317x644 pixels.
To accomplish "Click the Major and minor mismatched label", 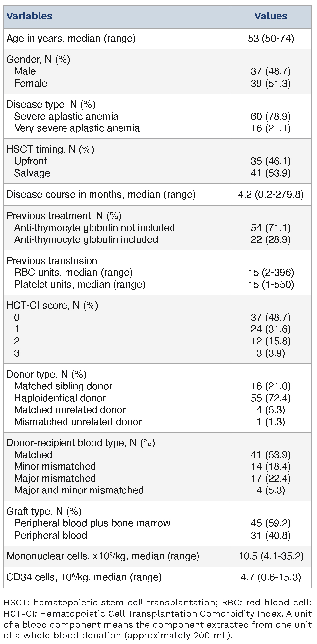I will coord(79,490).
